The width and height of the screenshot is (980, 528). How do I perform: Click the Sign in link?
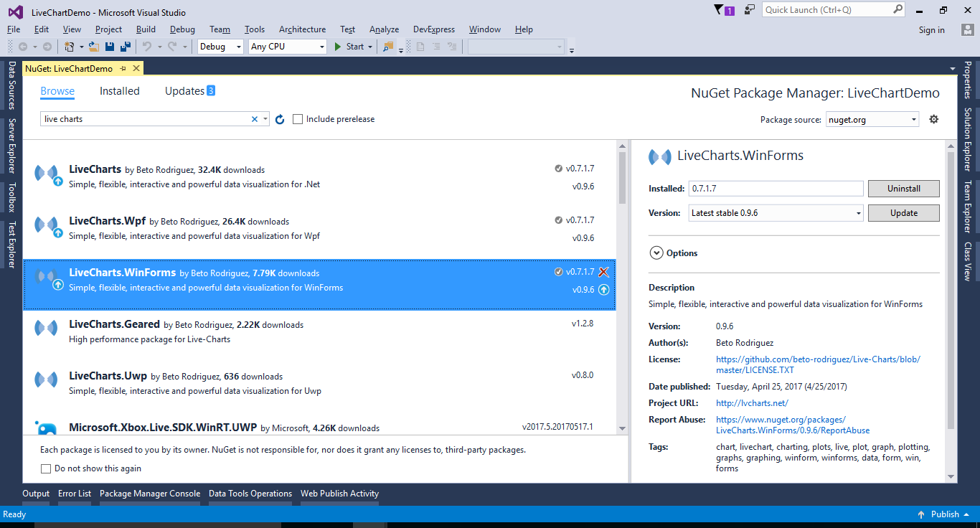pyautogui.click(x=931, y=30)
